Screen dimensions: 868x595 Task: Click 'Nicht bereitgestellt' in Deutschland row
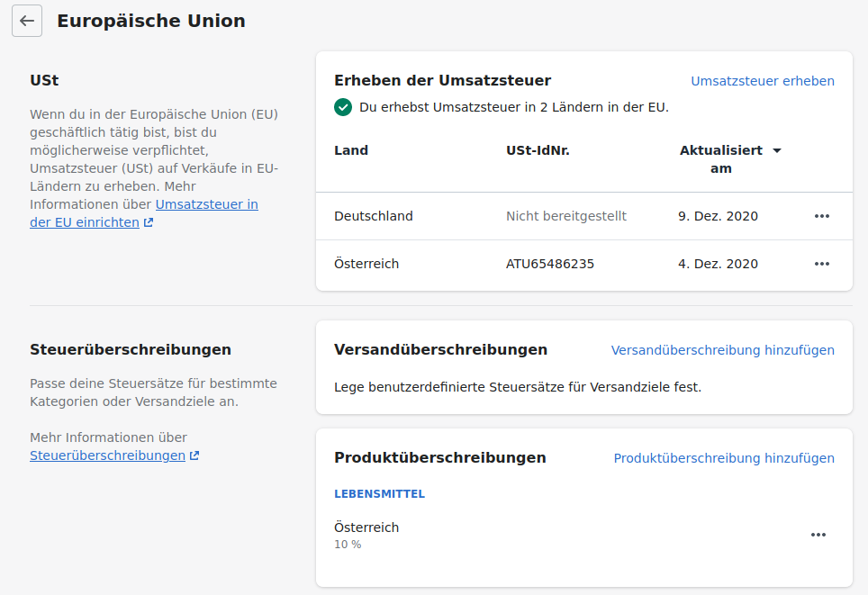tap(565, 216)
